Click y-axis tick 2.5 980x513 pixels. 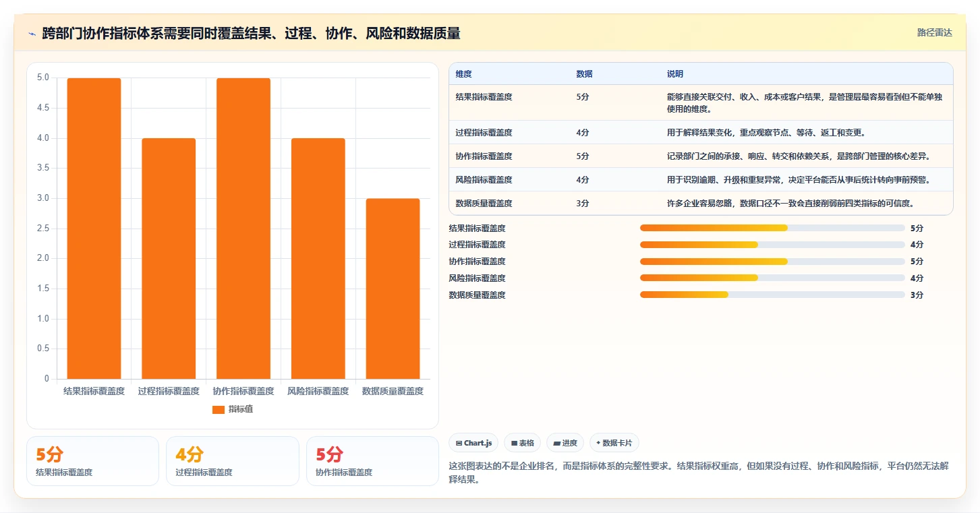pos(43,229)
